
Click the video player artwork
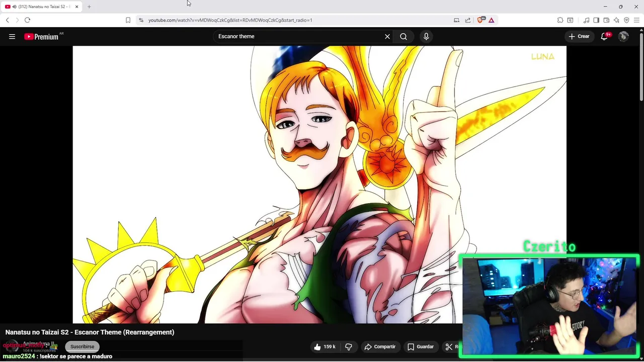click(319, 185)
